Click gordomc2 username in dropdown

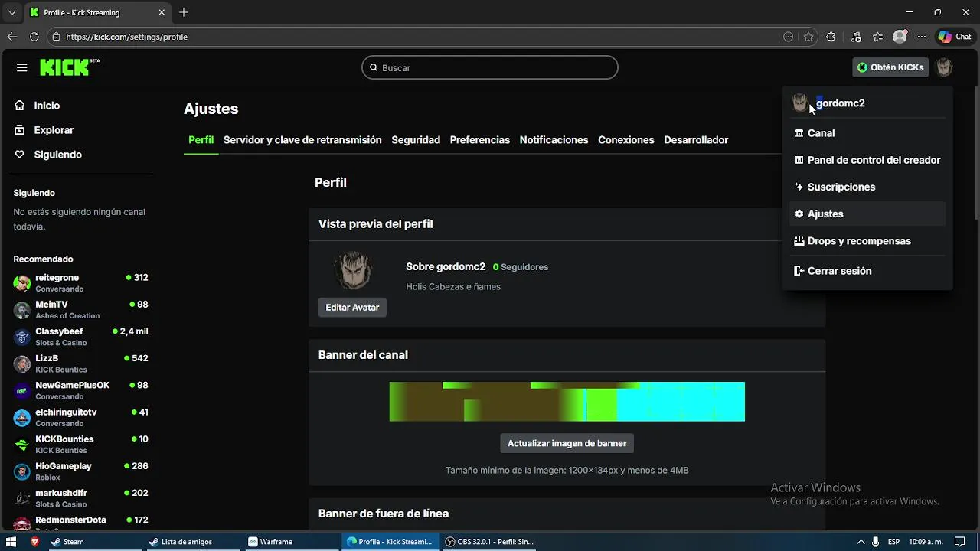[841, 103]
